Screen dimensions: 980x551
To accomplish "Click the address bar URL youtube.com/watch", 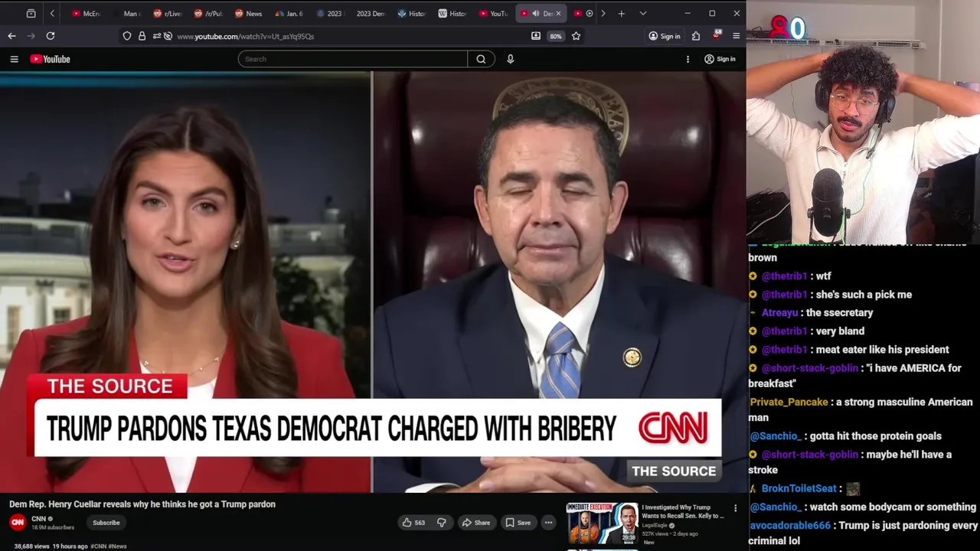I will (245, 36).
